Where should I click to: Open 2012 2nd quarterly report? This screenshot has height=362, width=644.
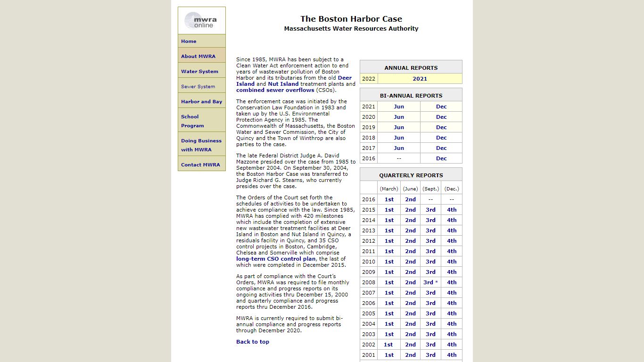point(411,241)
